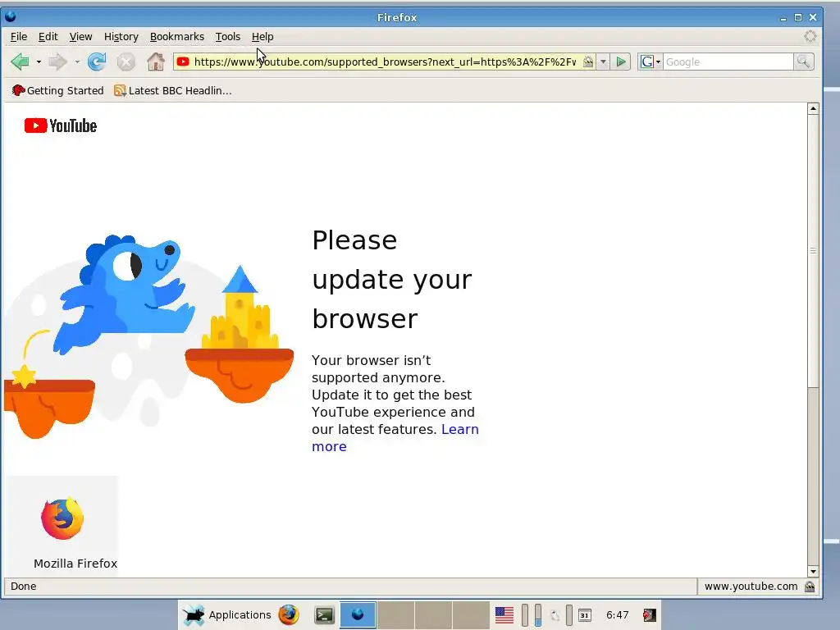Focus the URL address field
The image size is (840, 630).
tap(385, 62)
